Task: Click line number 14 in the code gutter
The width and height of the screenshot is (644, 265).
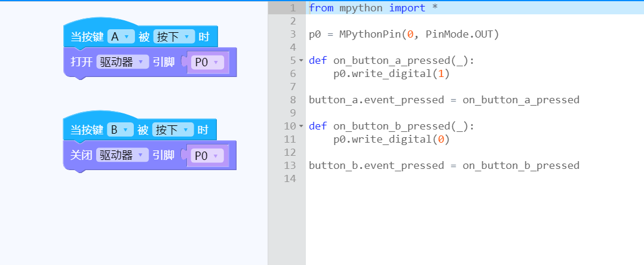Action: point(290,178)
